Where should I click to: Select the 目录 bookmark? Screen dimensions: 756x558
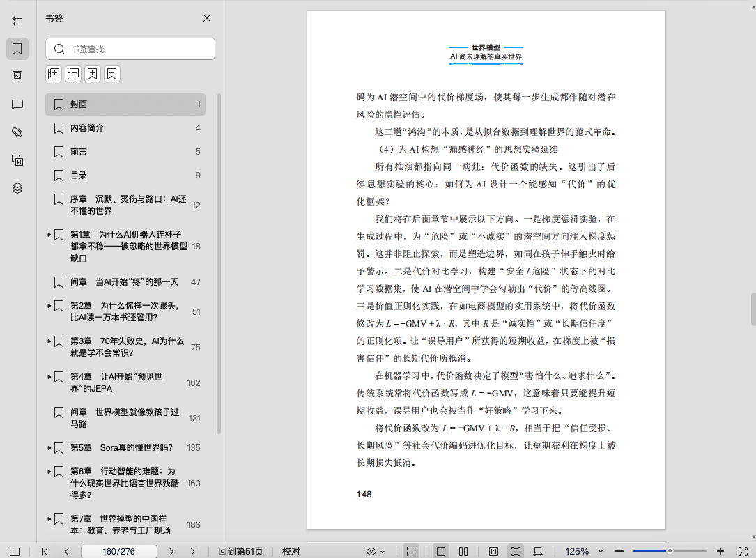(x=125, y=176)
